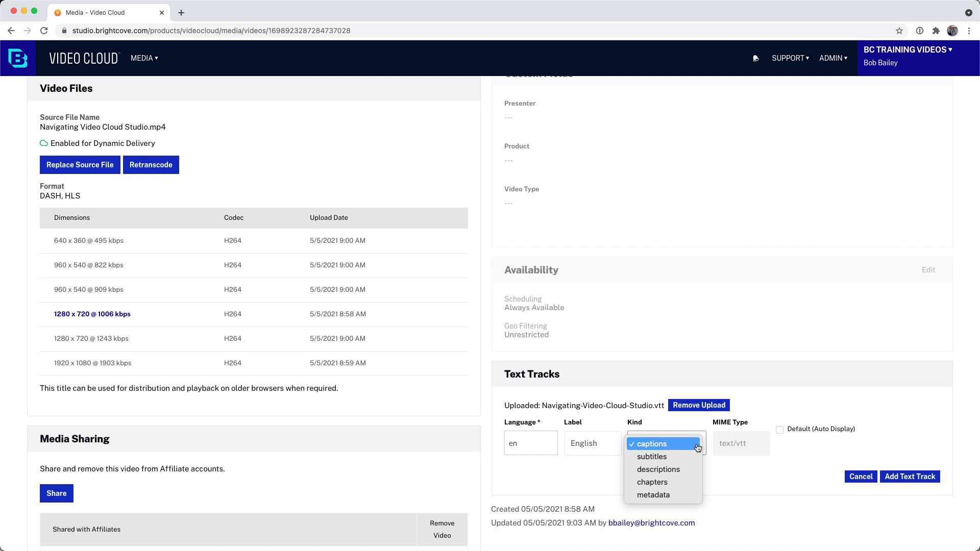Click the Add Text Track button
Viewport: 980px width, 551px height.
pos(910,477)
